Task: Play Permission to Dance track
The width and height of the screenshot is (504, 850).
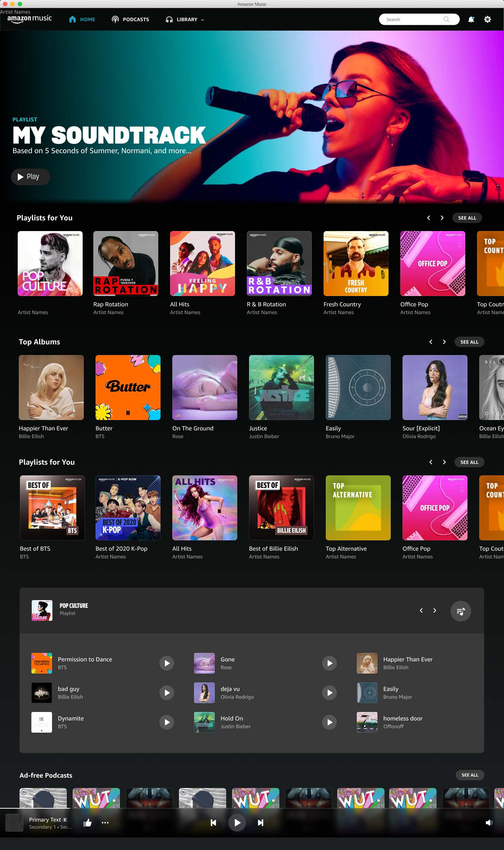Action: click(167, 663)
